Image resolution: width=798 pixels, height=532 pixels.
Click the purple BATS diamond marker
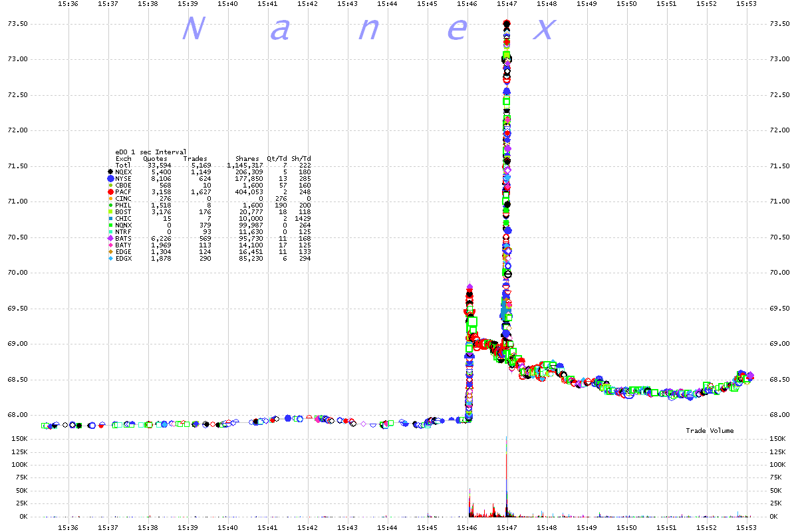point(110,238)
